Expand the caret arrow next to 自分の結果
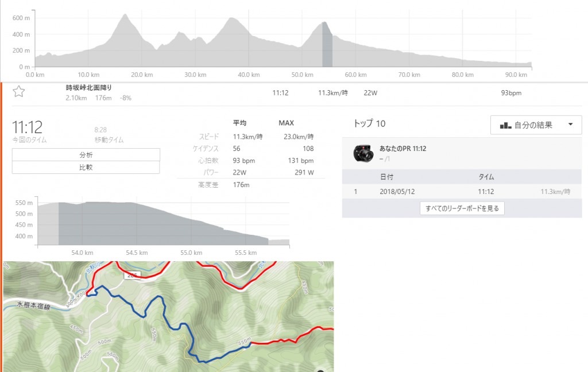Viewport: 588px width, 372px height. pyautogui.click(x=570, y=125)
